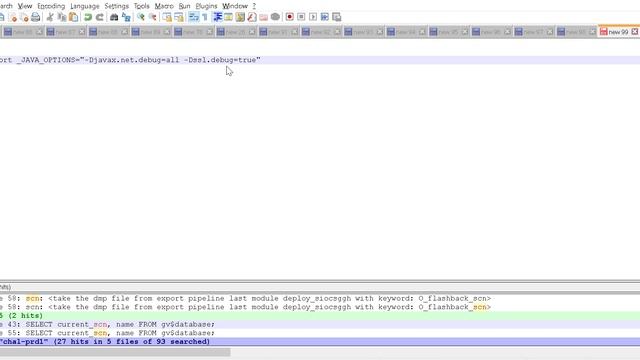The image size is (640, 360).
Task: Open the Settings menu
Action: pos(116,6)
